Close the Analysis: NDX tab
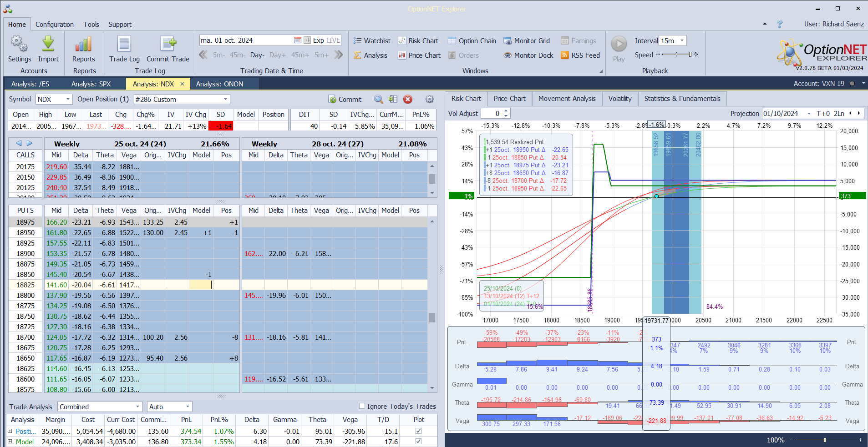This screenshot has width=868, height=447. (x=182, y=84)
